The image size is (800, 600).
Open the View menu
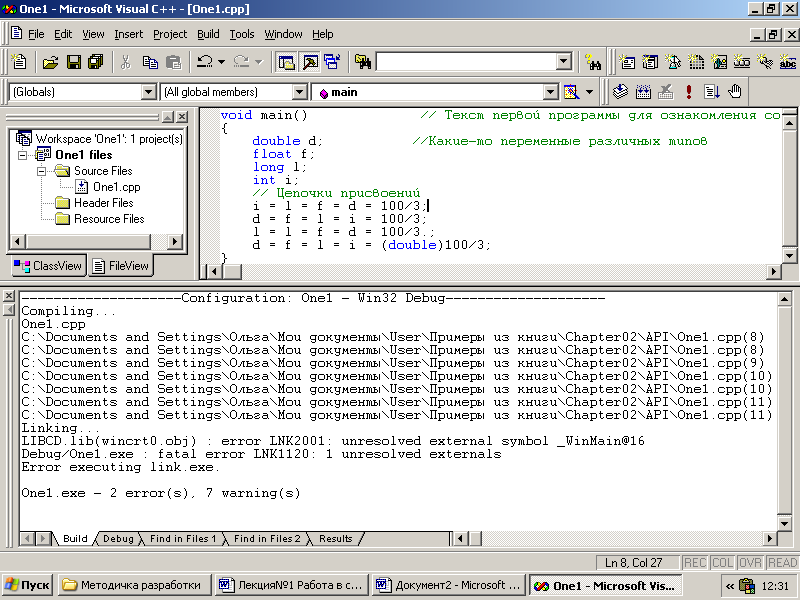pyautogui.click(x=93, y=34)
